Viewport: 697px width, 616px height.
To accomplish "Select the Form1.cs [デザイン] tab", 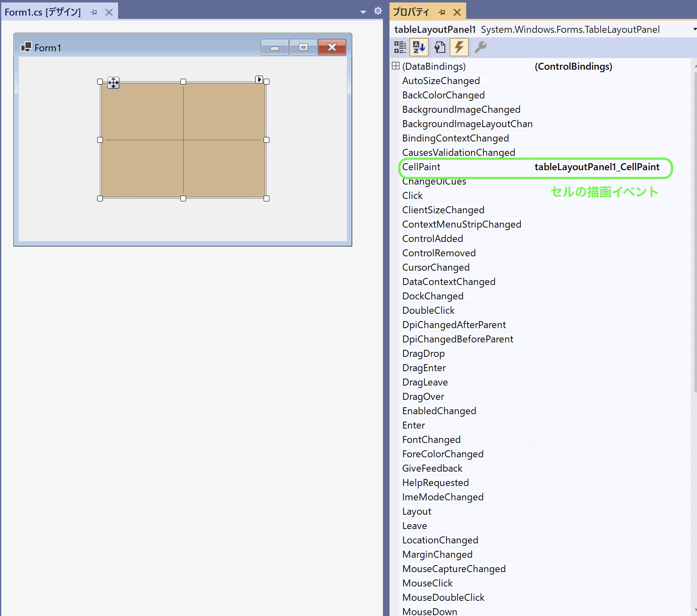I will click(43, 12).
